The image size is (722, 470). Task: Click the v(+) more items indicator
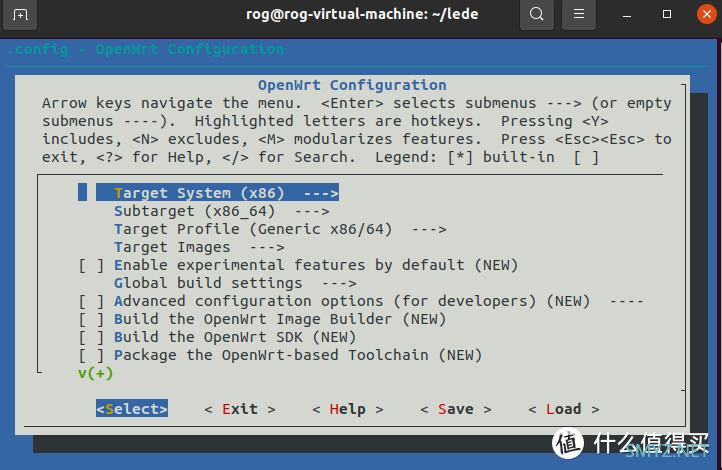(x=95, y=373)
